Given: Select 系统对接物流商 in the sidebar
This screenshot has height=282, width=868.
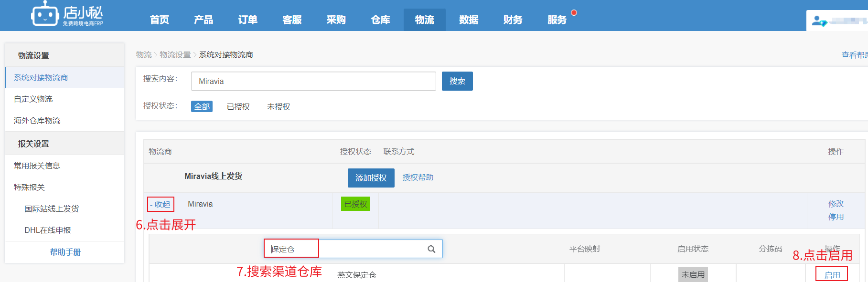Looking at the screenshot, I should 64,77.
